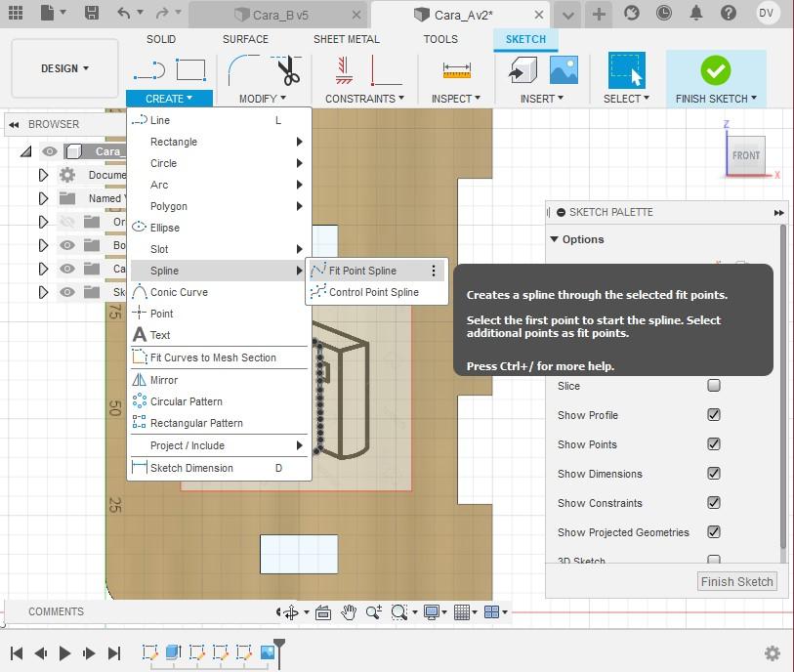
Task: Click the Redo arrow icon
Action: coord(162,13)
